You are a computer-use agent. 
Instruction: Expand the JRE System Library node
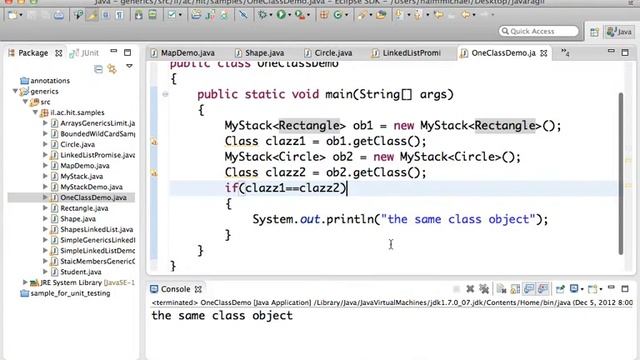[x=25, y=282]
